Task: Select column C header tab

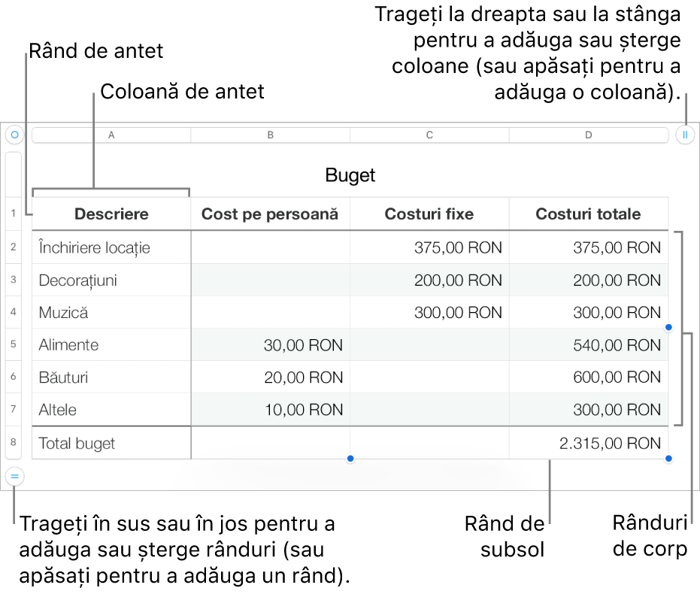Action: [x=429, y=135]
